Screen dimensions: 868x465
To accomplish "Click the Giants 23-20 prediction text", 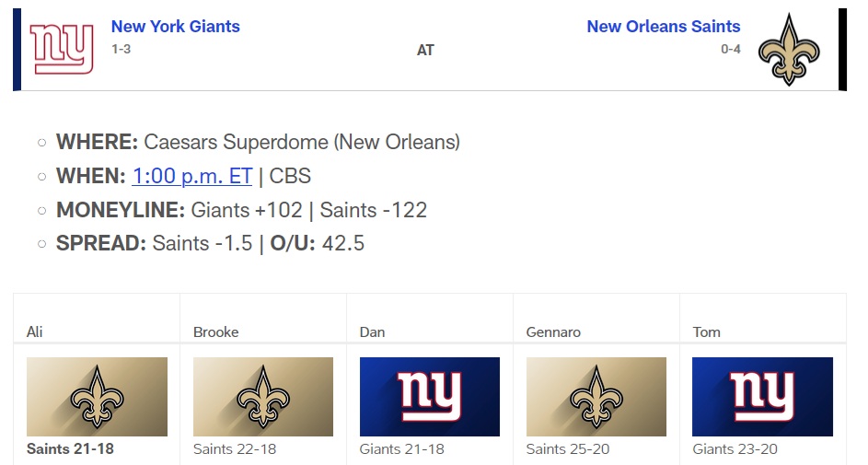I will 735,449.
